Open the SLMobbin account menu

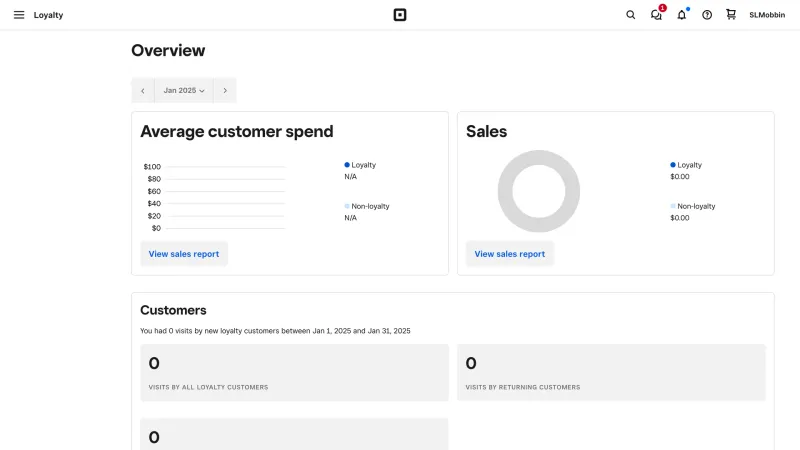point(767,15)
